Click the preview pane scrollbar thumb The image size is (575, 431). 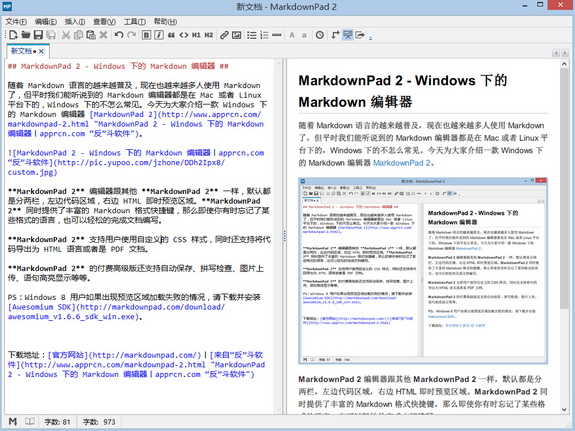[x=564, y=189]
